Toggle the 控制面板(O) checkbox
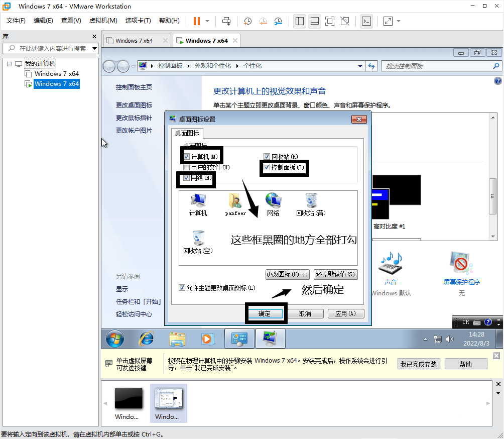 [267, 167]
